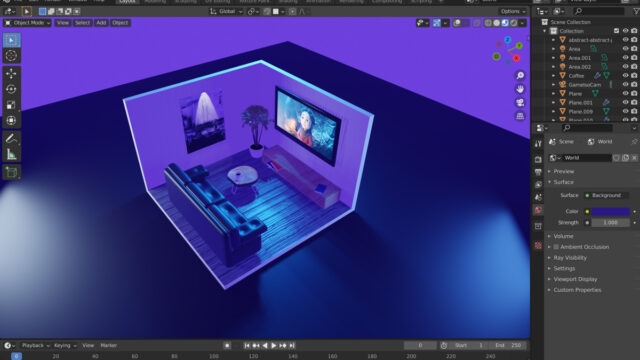
Task: Open the Options dropdown in viewport header
Action: pyautogui.click(x=513, y=11)
